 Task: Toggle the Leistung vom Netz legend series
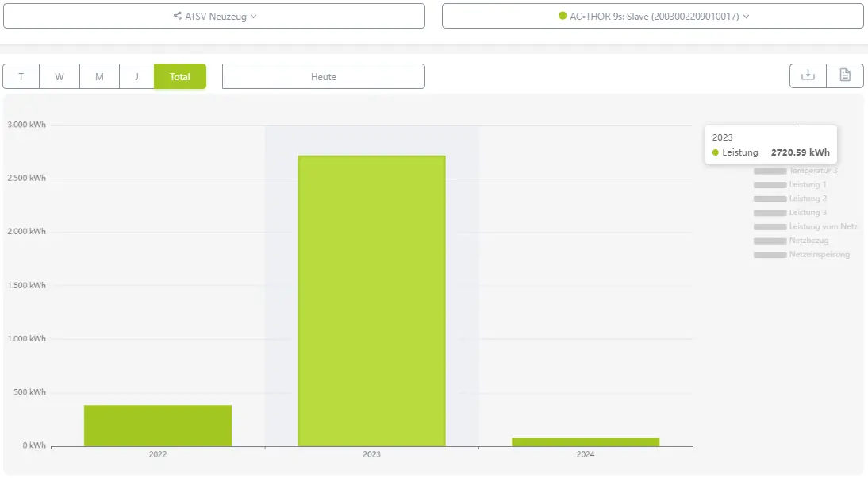pyautogui.click(x=805, y=226)
